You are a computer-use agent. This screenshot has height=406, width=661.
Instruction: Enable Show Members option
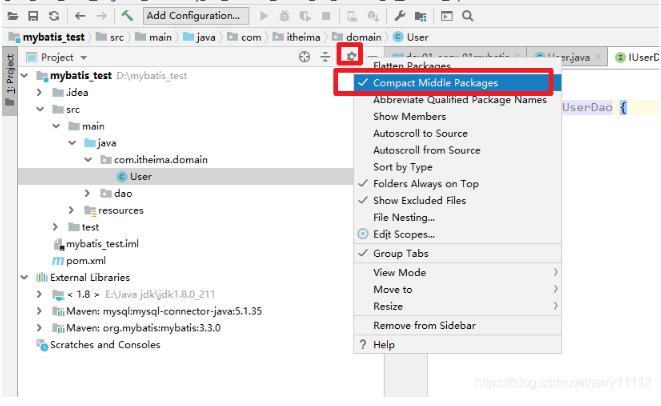[457, 116]
